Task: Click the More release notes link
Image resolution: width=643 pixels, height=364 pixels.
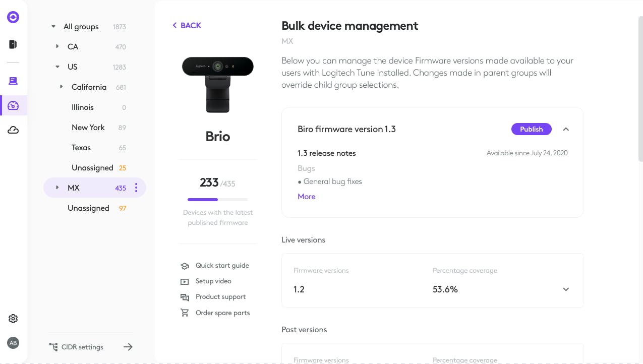Action: coord(306,197)
